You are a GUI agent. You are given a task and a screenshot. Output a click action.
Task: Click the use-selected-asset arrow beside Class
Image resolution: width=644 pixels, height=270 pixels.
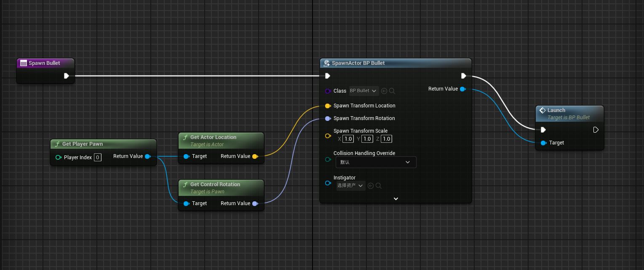(x=384, y=91)
